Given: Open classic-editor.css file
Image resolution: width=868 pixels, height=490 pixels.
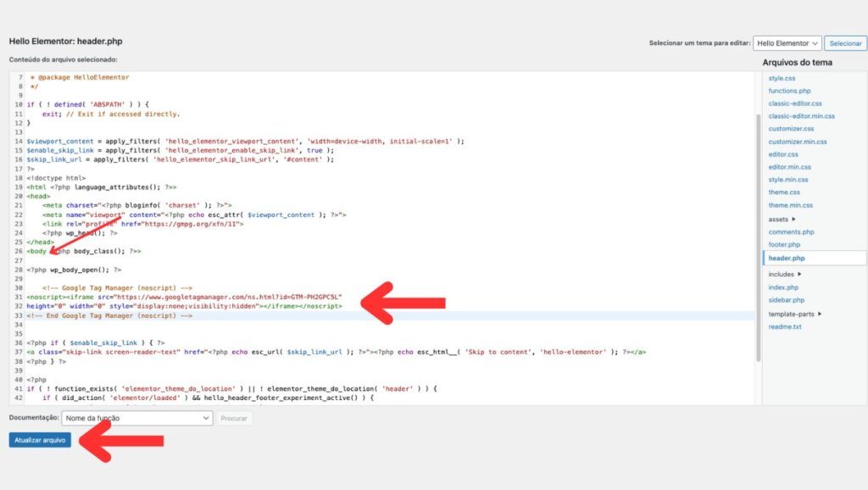Looking at the screenshot, I should [795, 103].
